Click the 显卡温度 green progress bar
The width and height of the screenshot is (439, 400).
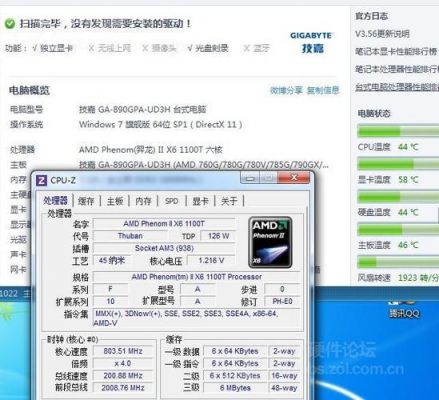point(398,164)
